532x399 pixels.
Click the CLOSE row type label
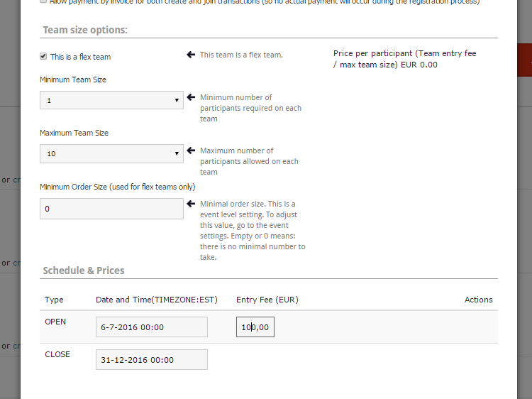point(57,354)
